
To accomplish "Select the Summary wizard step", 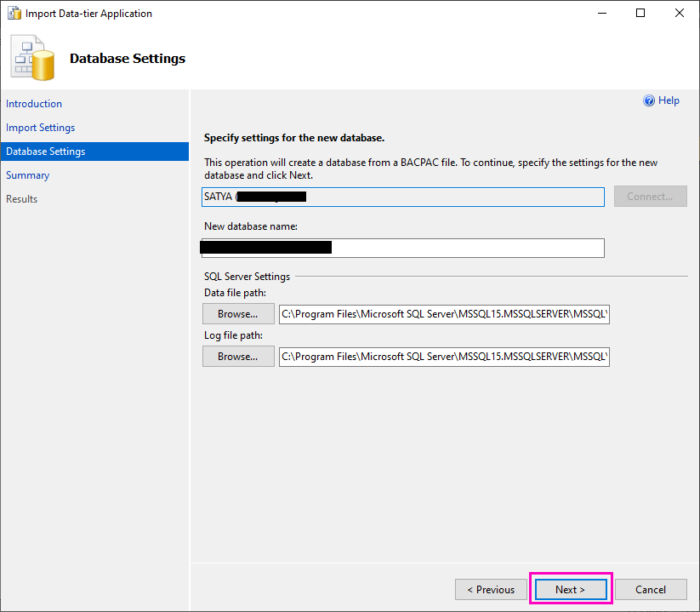I will click(27, 174).
